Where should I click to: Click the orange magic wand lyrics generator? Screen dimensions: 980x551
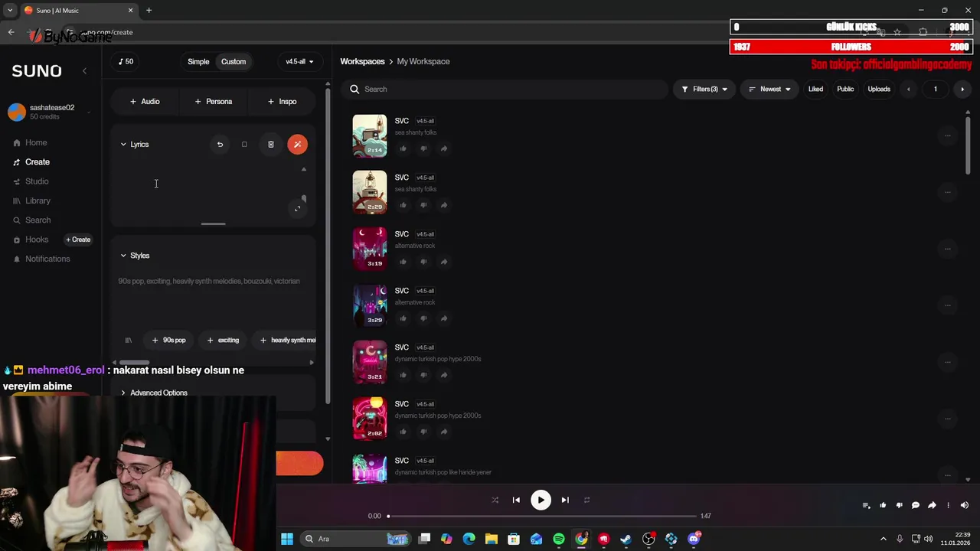[x=297, y=144]
